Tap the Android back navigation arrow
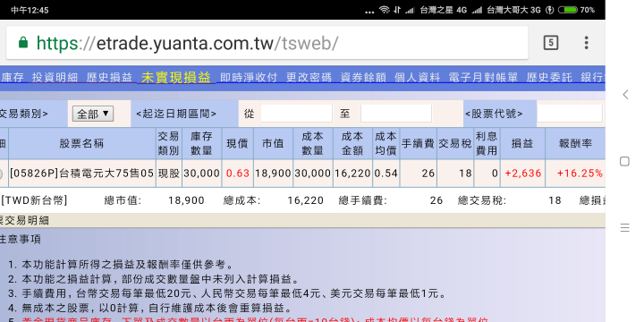This screenshot has width=644, height=322. (625, 95)
